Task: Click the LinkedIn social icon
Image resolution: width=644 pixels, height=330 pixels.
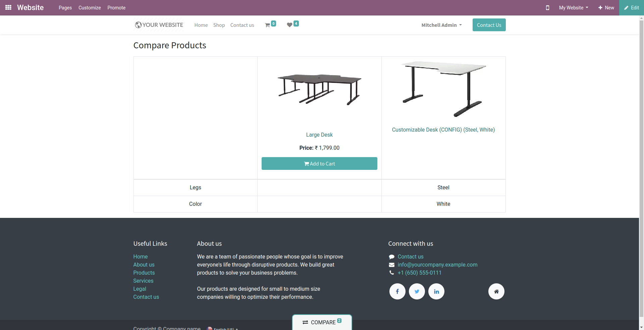Action: coord(436,291)
